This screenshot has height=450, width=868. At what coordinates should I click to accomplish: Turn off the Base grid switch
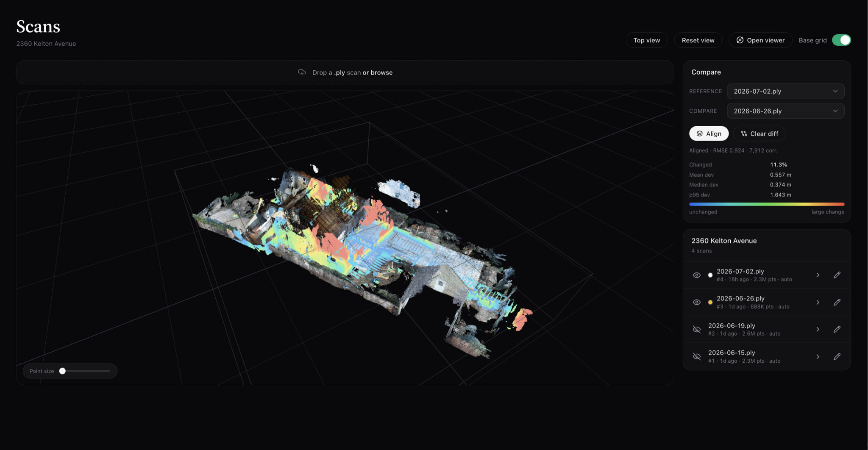pyautogui.click(x=841, y=40)
